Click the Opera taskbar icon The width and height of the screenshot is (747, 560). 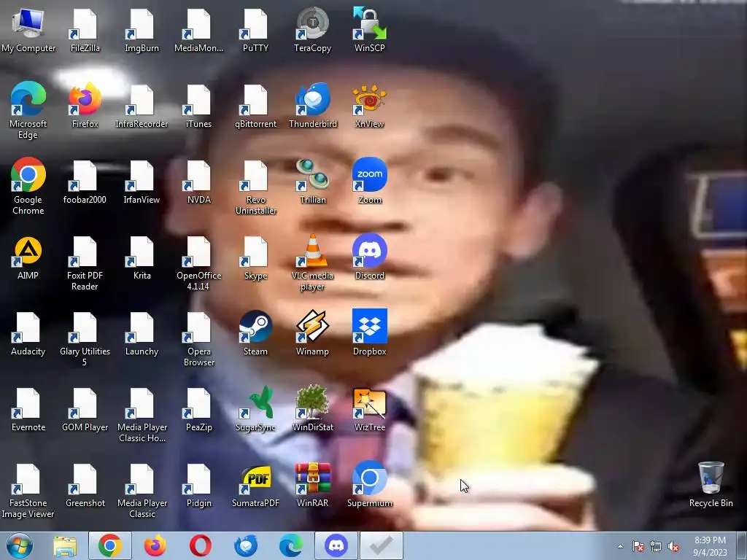201,545
